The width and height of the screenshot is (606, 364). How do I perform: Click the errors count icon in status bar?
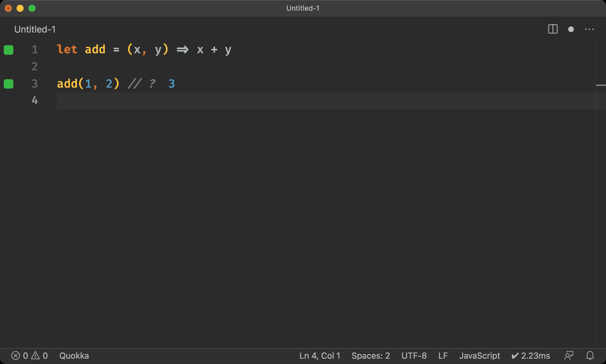16,355
